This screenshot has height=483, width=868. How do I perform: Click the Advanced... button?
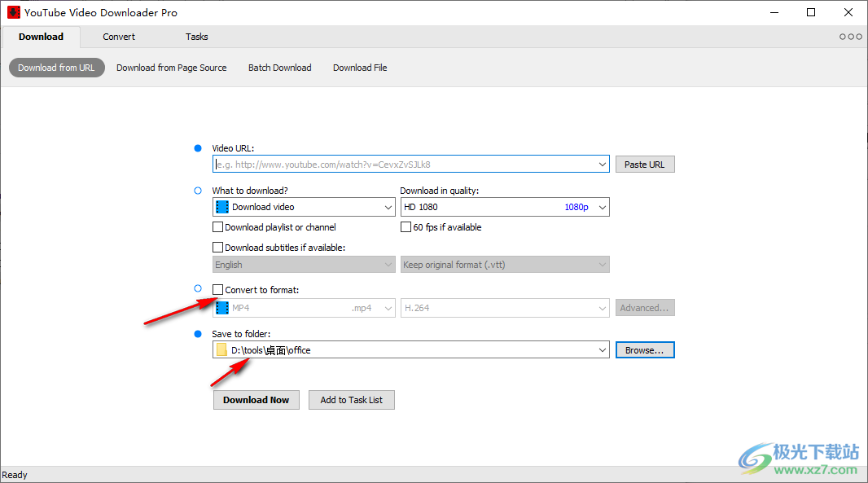pos(645,308)
